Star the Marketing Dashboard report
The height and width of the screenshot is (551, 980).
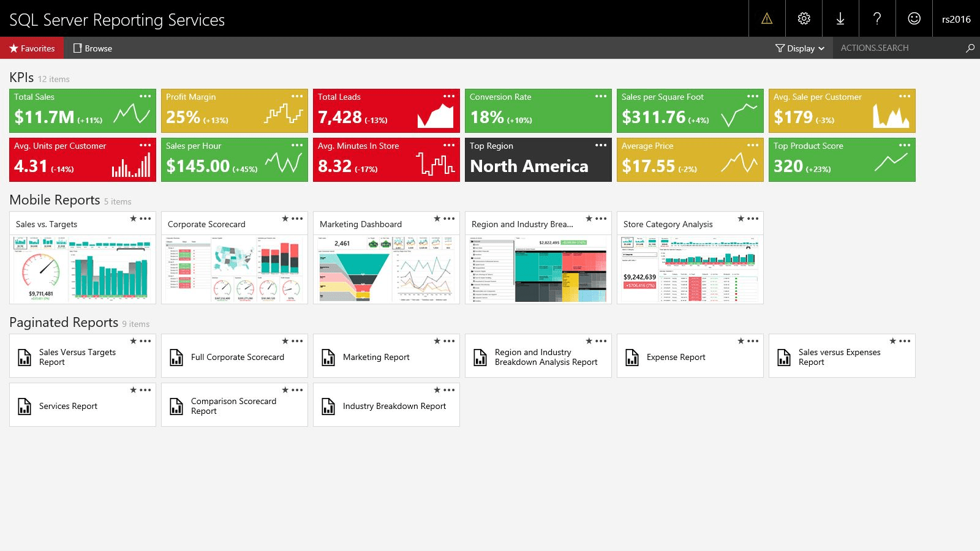[x=437, y=217]
